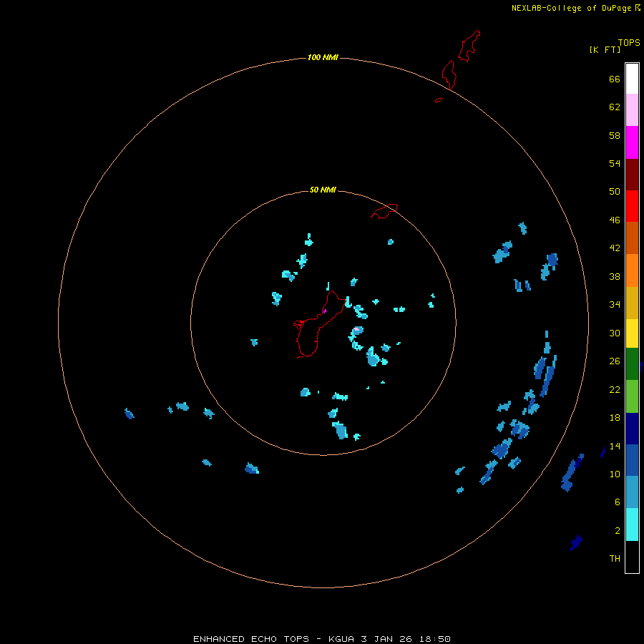Click the topmost red island outline beyond 100 NMI
644x644 pixels.
coord(469,46)
